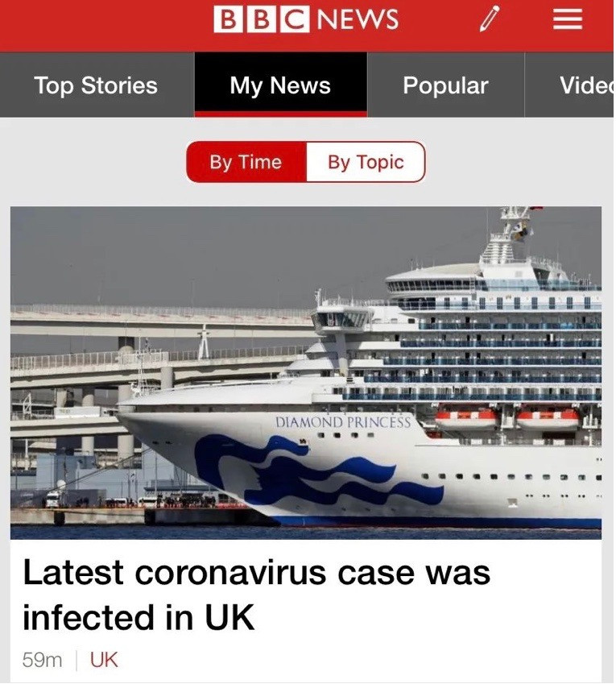
Task: Click the 59m timestamp
Action: (43, 660)
